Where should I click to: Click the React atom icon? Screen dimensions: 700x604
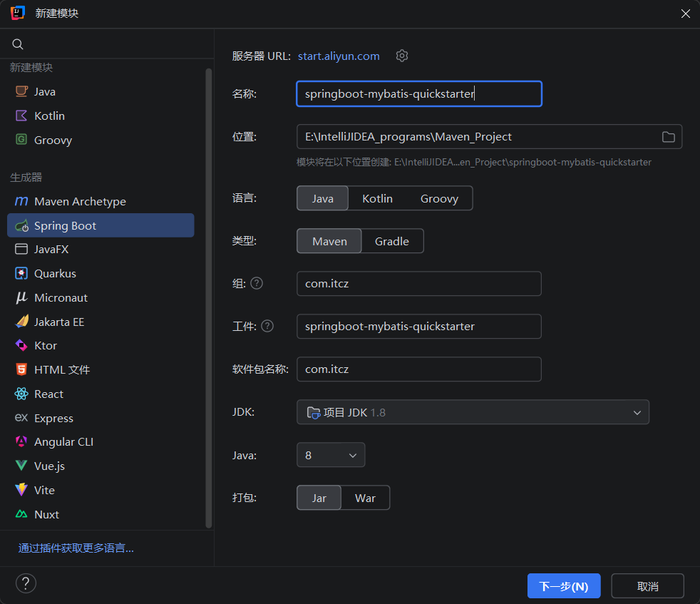point(21,394)
